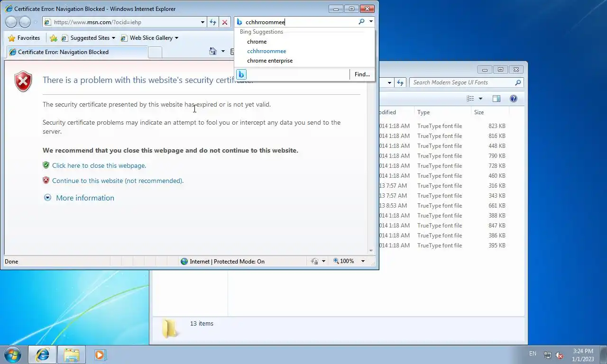607x364 pixels.
Task: Sort by the Type column header
Action: (443, 112)
